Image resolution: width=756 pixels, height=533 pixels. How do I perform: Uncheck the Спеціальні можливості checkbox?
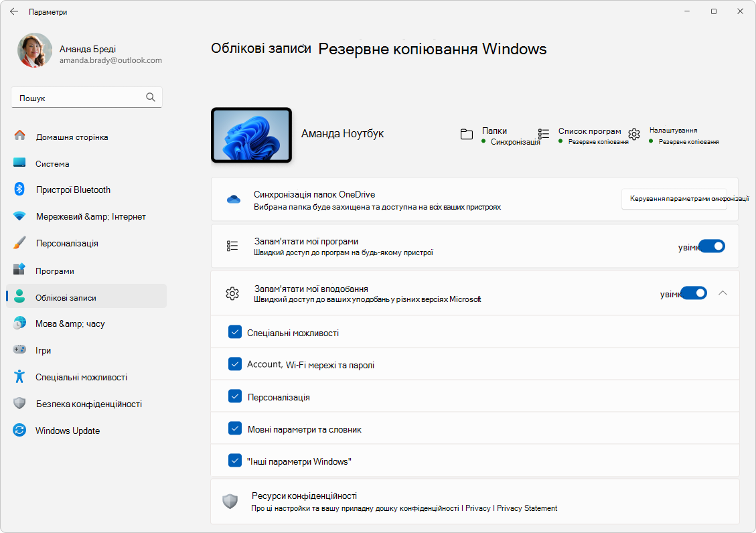point(235,332)
